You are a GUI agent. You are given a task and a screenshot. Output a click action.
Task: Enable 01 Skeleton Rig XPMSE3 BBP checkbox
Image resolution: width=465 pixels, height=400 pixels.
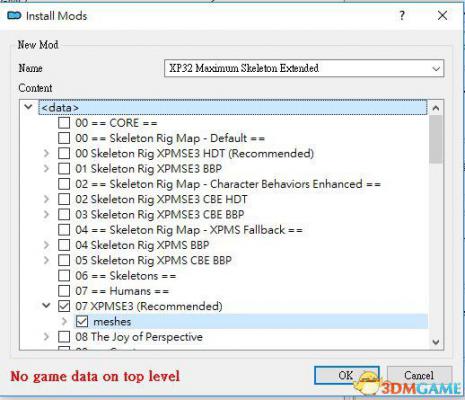pyautogui.click(x=64, y=169)
